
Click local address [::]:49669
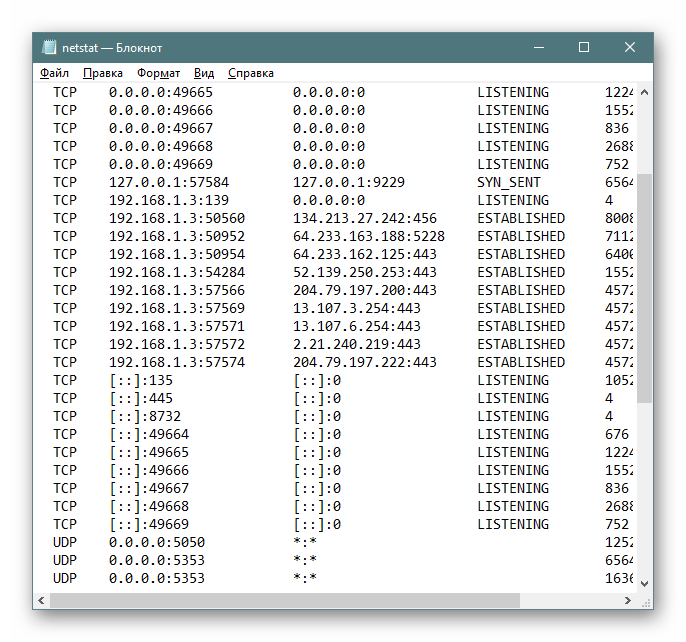pos(149,524)
